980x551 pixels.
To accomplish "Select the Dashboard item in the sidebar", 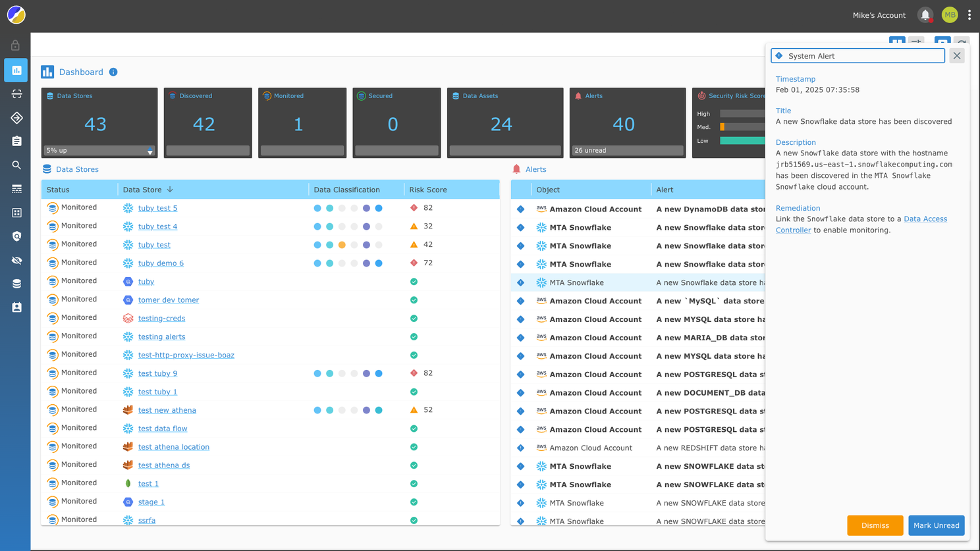I will (x=16, y=70).
